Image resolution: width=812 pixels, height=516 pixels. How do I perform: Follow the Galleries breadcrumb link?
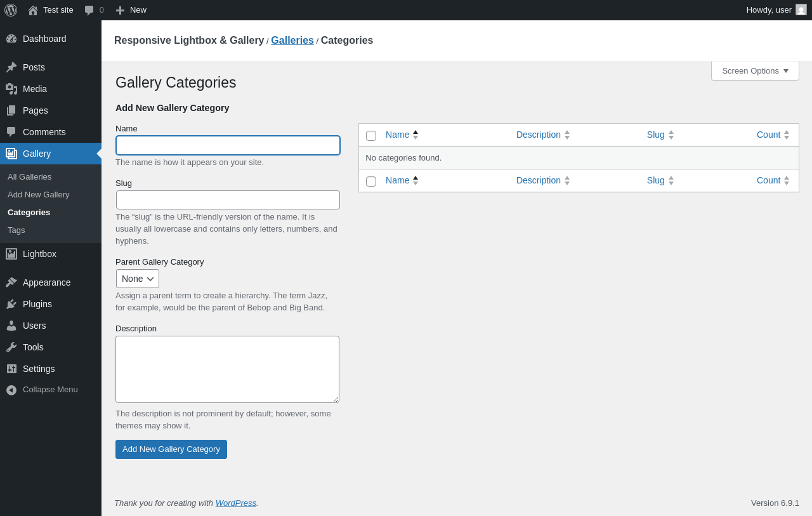(x=292, y=41)
